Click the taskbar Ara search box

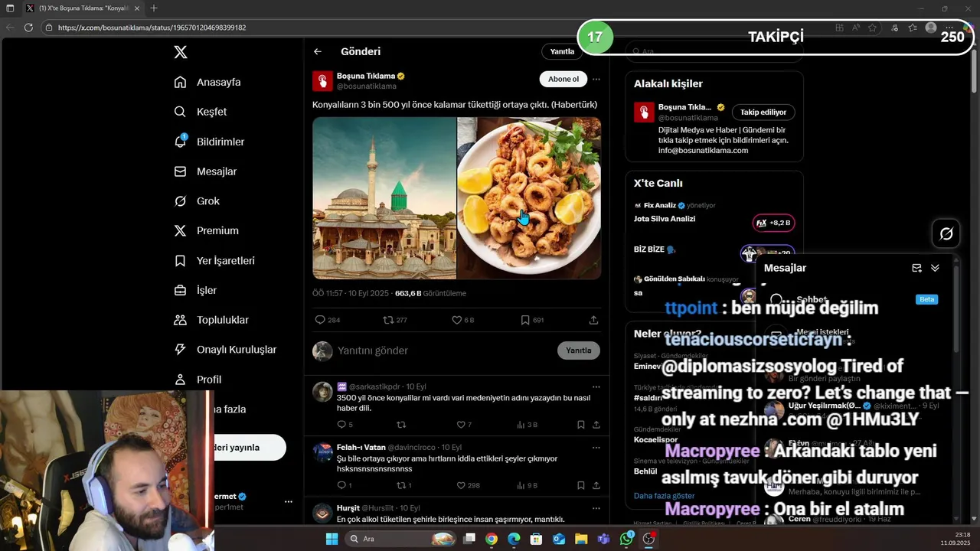tap(400, 539)
